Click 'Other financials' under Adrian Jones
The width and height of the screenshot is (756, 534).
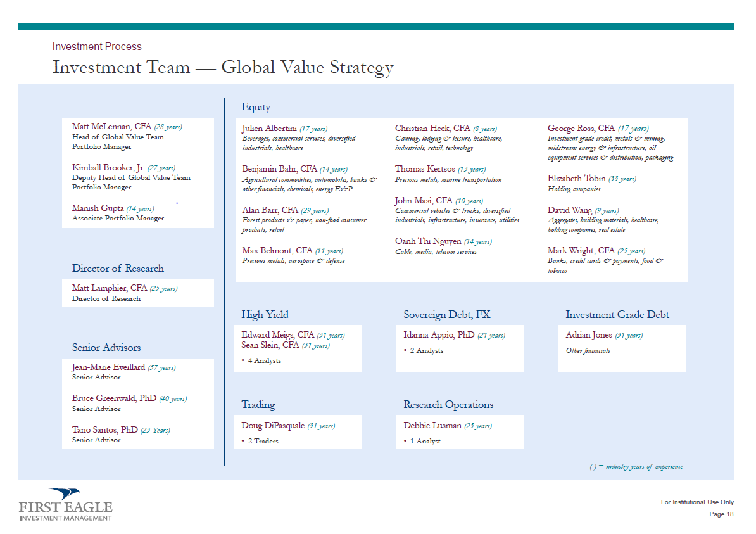[588, 351]
